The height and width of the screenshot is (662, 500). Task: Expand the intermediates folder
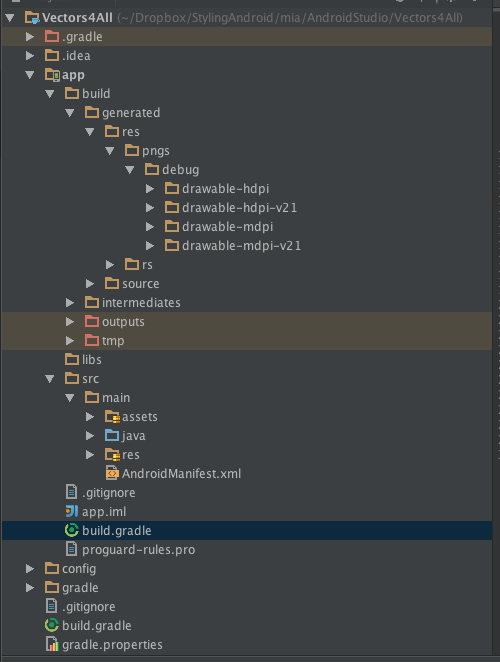pos(70,303)
